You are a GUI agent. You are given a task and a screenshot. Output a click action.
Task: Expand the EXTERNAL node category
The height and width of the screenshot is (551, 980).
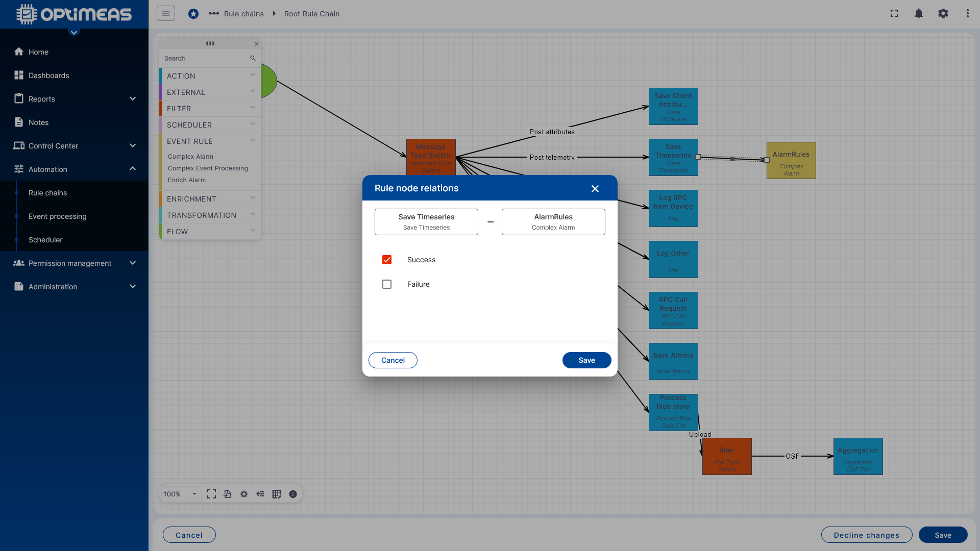click(x=210, y=92)
